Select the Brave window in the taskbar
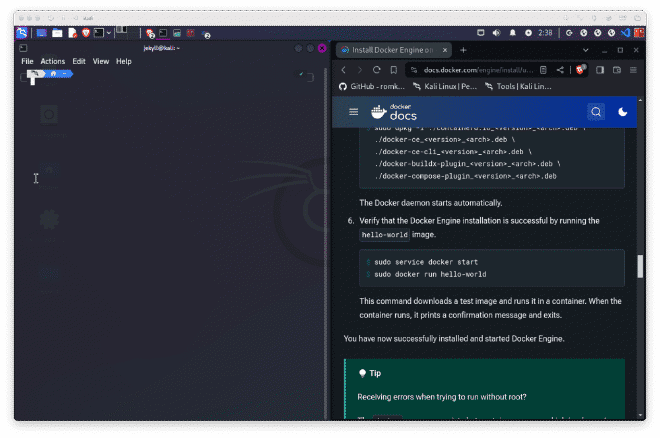660x438 pixels. (150, 33)
